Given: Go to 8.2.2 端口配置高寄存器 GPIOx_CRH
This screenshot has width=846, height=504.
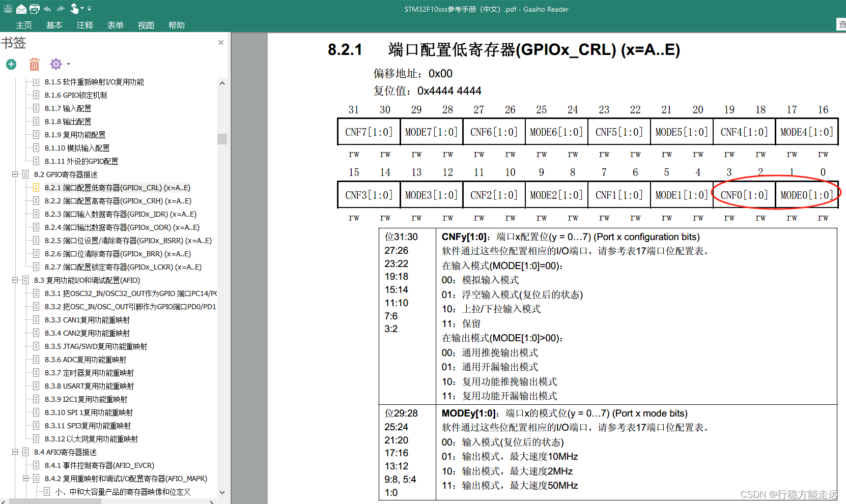Looking at the screenshot, I should tap(118, 201).
